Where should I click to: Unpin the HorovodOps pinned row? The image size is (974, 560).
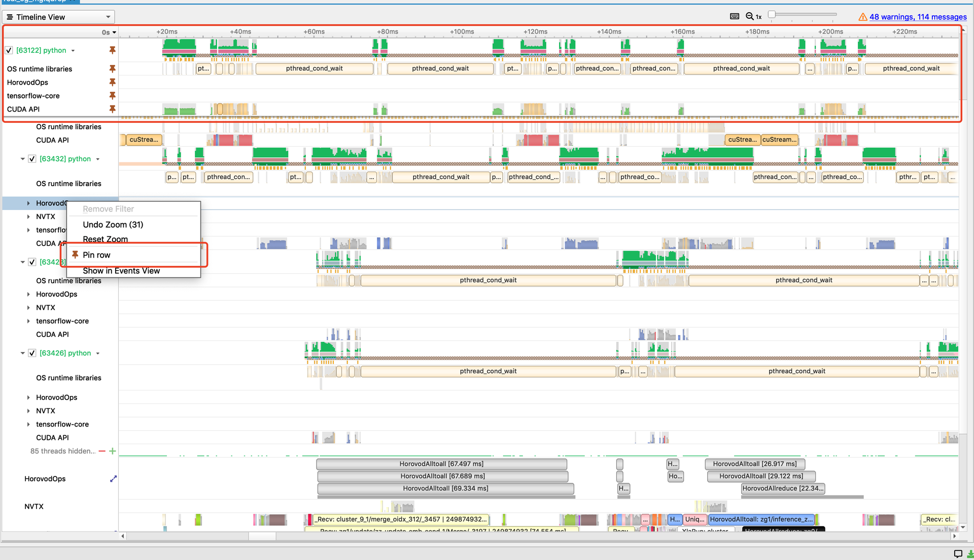pyautogui.click(x=112, y=82)
